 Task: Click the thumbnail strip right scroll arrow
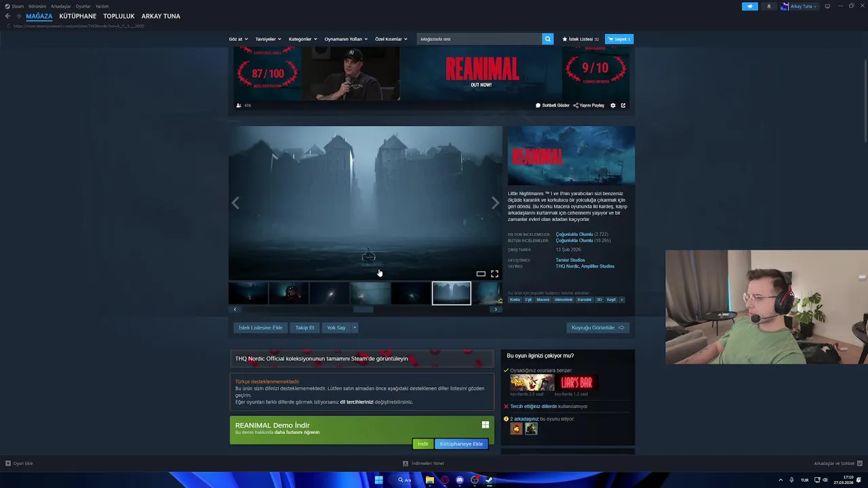point(496,309)
